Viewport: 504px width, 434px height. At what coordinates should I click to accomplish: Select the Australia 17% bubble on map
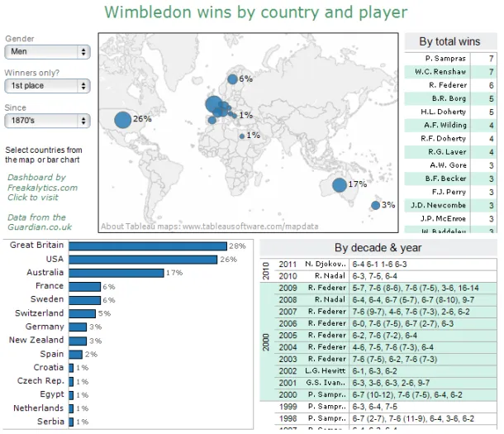click(x=340, y=185)
